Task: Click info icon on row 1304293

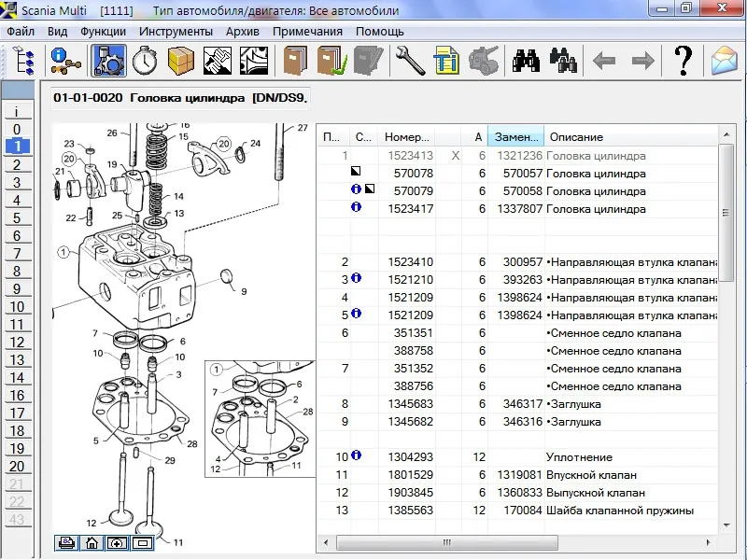Action: tap(356, 455)
